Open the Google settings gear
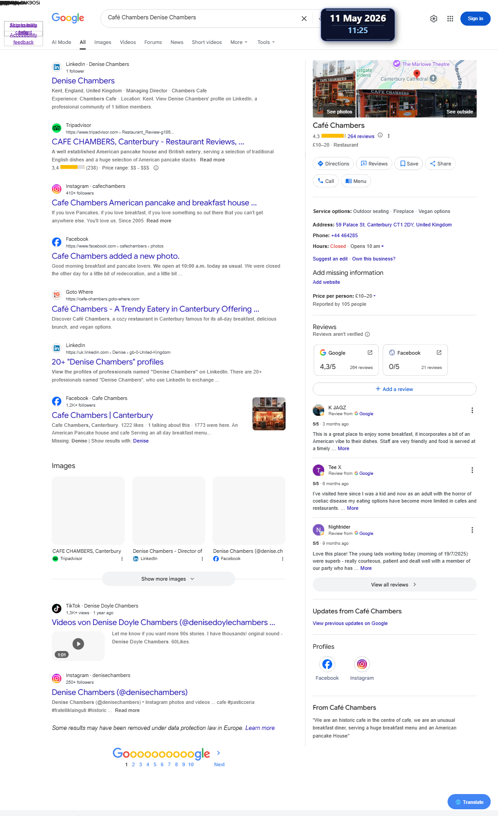Image resolution: width=504 pixels, height=816 pixels. 434,18
